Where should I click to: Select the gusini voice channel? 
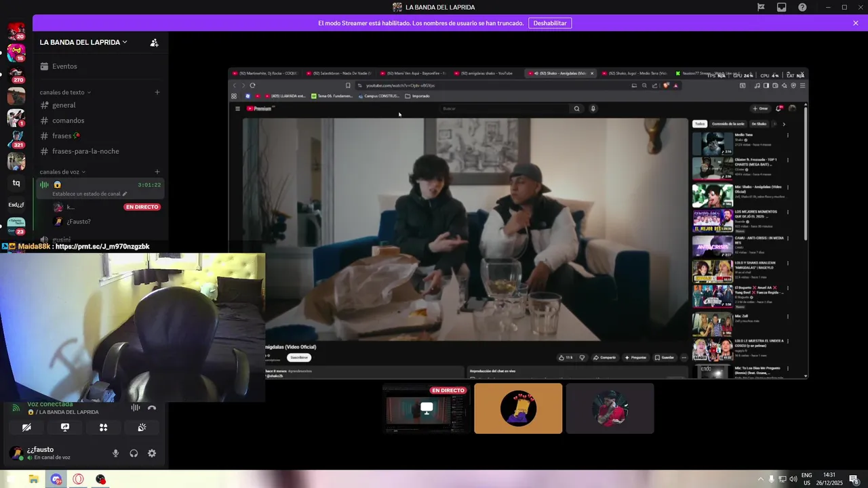[x=100, y=239]
